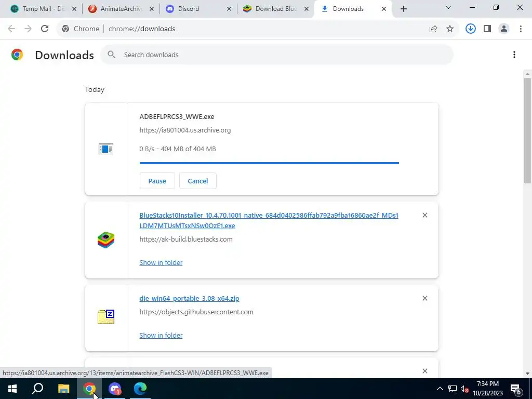Click the Search downloads field
Image resolution: width=532 pixels, height=399 pixels.
277,55
